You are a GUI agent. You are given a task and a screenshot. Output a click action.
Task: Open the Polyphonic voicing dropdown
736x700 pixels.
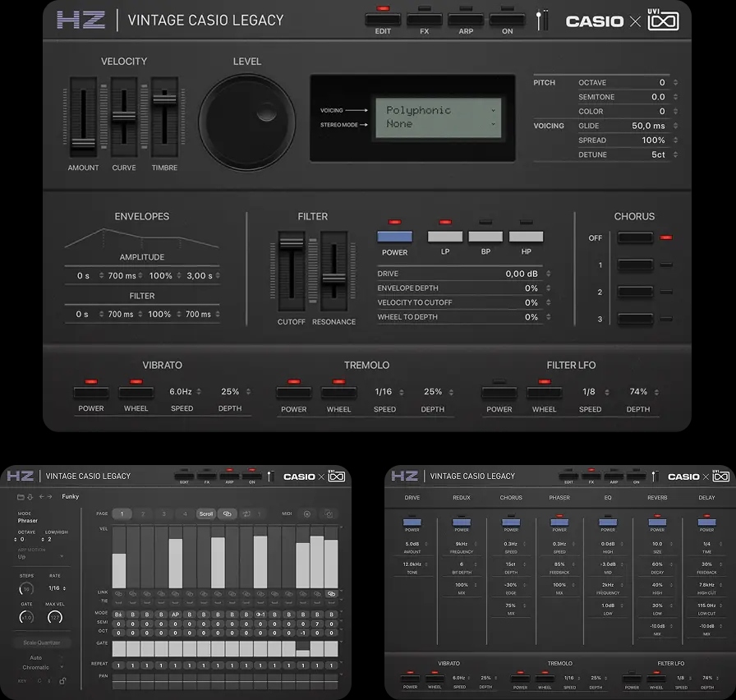pyautogui.click(x=441, y=110)
